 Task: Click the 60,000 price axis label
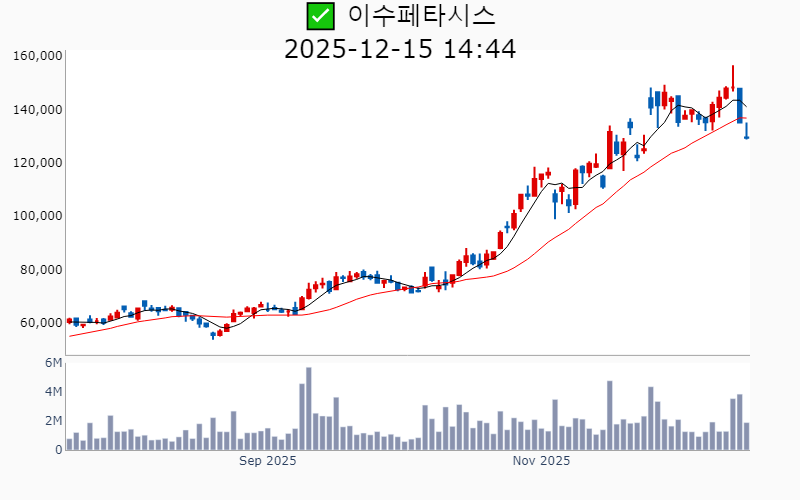click(40, 322)
